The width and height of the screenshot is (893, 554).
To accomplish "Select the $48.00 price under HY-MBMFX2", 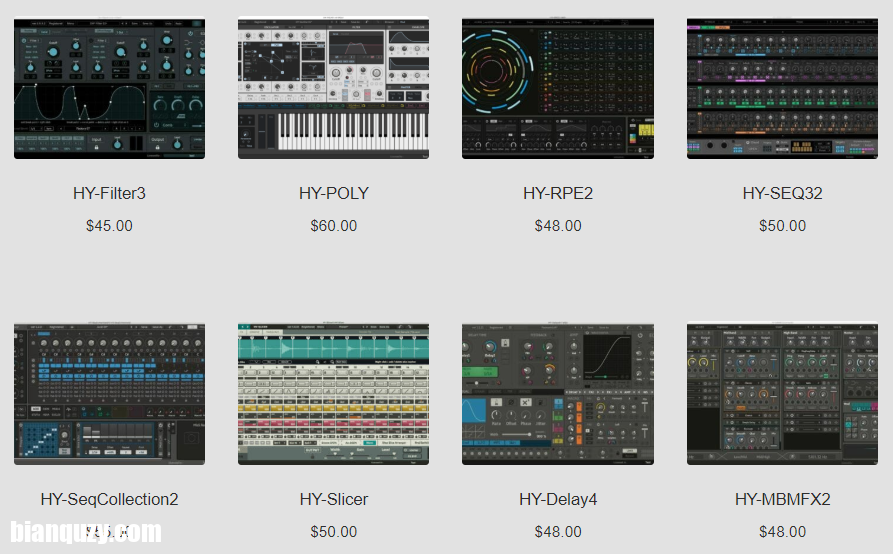I will 783,532.
